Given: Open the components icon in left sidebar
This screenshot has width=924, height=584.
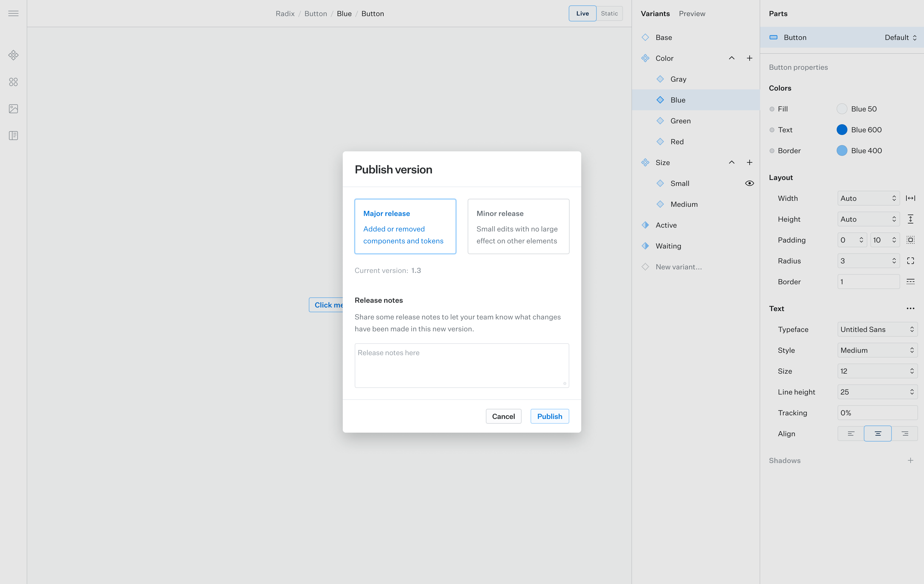Looking at the screenshot, I should tap(13, 55).
